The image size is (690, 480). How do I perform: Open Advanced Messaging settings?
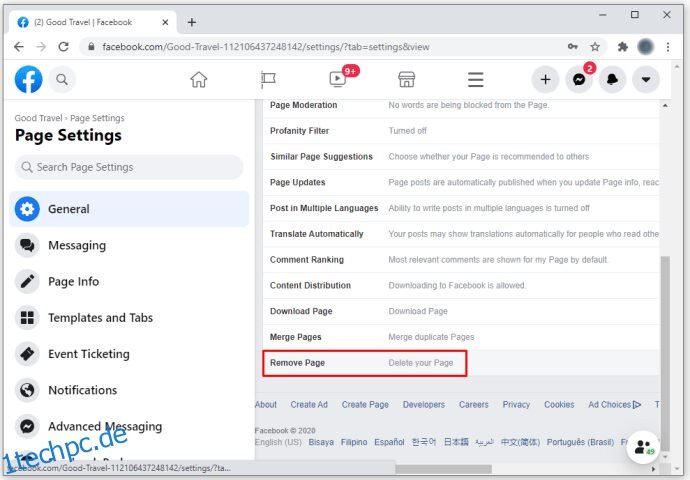pos(129,426)
